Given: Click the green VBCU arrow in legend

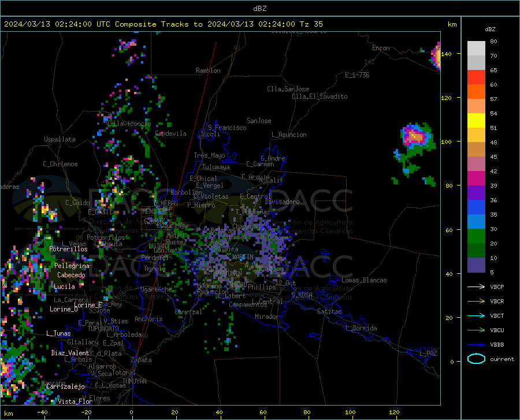Looking at the screenshot, I should [x=476, y=330].
